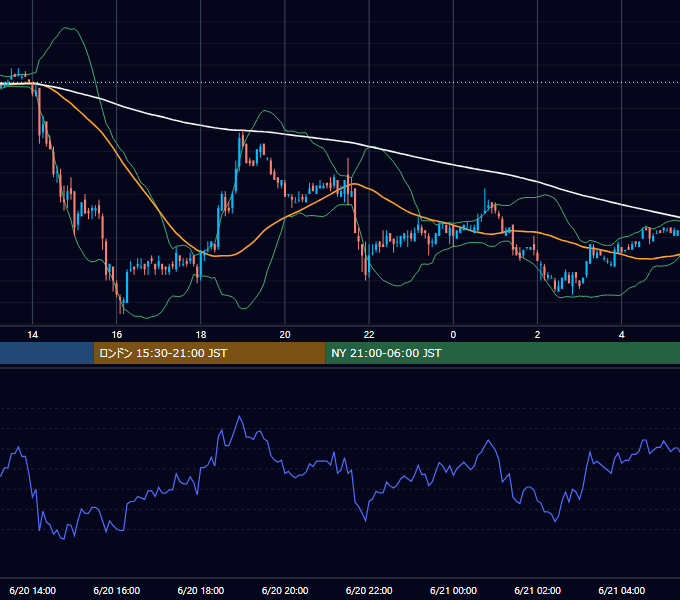Click the 6/20 18:00 date label

click(201, 590)
